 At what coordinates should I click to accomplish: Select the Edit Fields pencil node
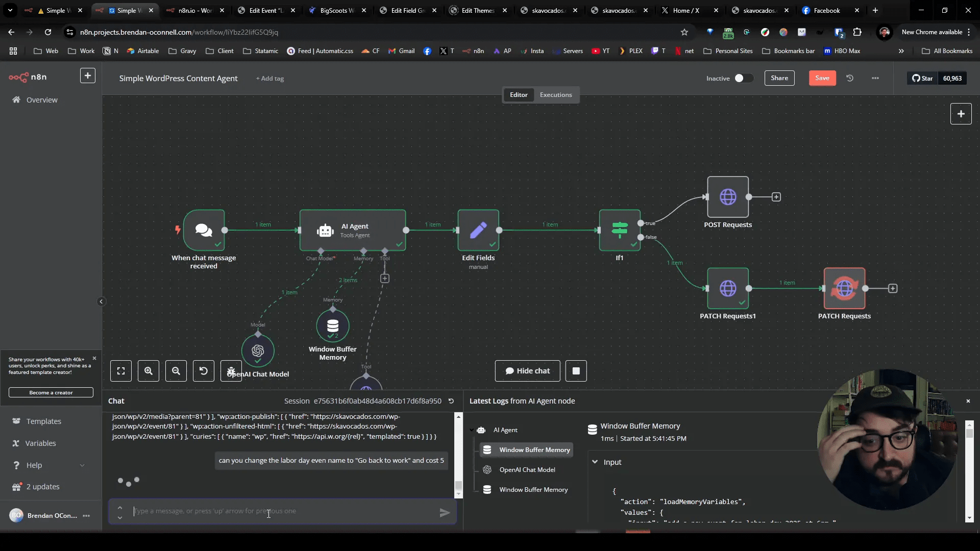[x=478, y=230]
